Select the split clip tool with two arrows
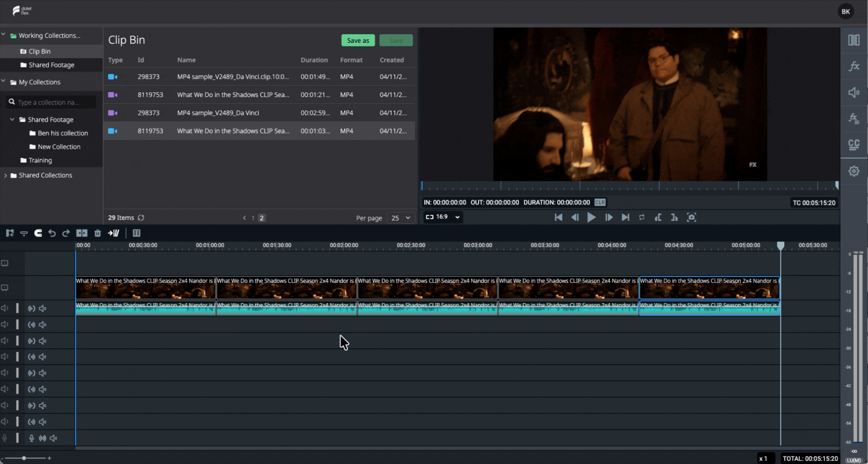Image resolution: width=868 pixels, height=464 pixels. (82, 233)
